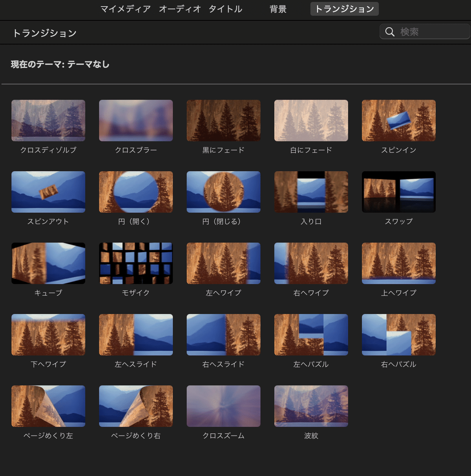Switch to the 背景 tab
This screenshot has width=471, height=476.
[278, 9]
